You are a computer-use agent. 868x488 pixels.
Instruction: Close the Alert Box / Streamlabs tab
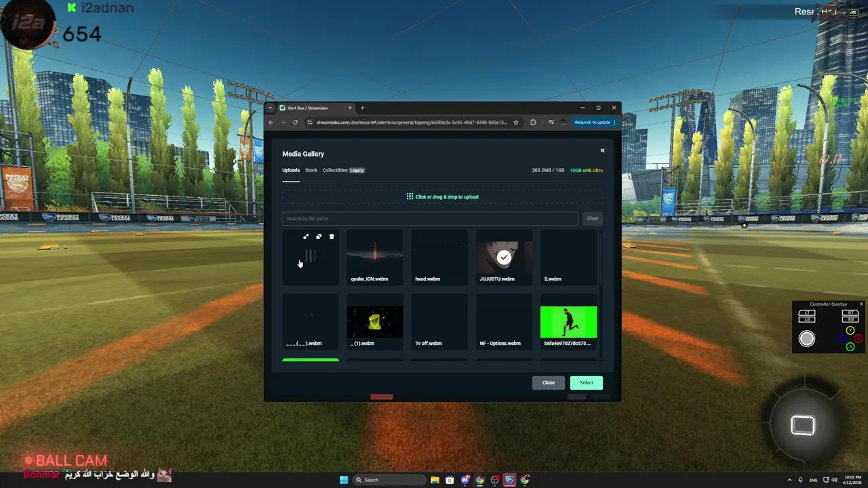(x=350, y=108)
